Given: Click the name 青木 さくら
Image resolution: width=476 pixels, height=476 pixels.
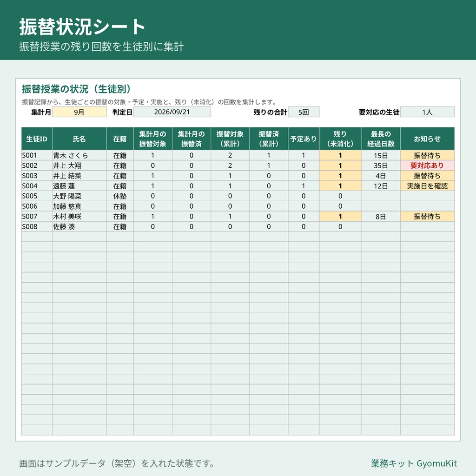Looking at the screenshot, I should tap(71, 155).
